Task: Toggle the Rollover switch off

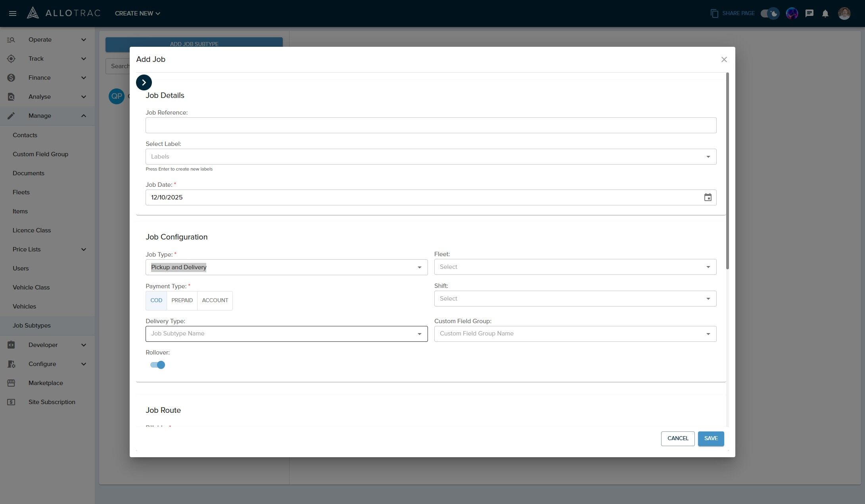Action: coord(157,365)
